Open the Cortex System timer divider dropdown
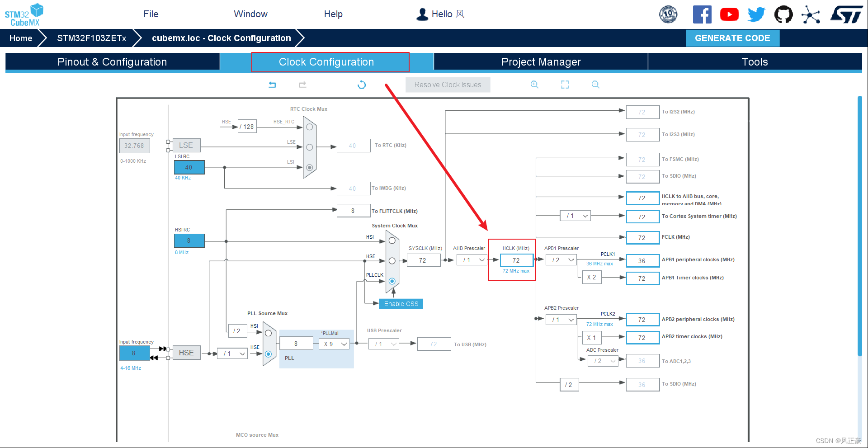 coord(576,216)
